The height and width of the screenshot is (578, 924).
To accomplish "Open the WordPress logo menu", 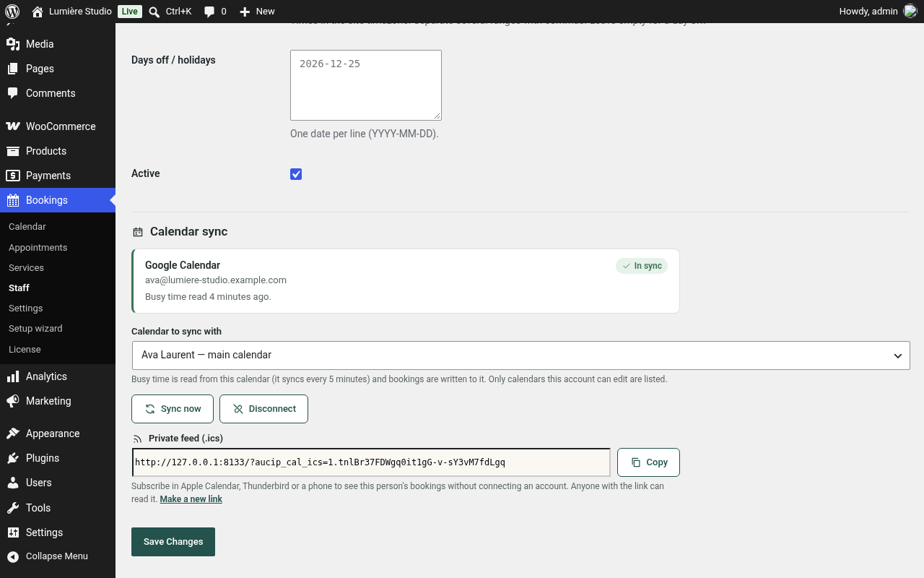I will pos(12,12).
